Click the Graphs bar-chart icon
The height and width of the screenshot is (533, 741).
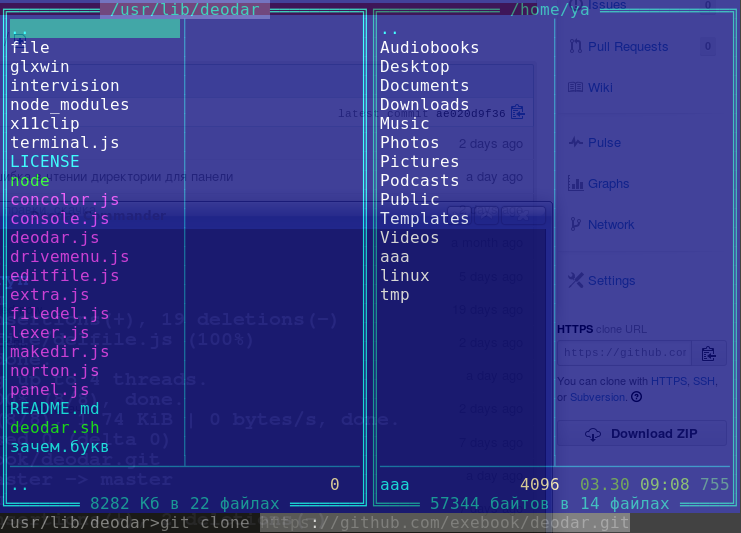pos(576,183)
